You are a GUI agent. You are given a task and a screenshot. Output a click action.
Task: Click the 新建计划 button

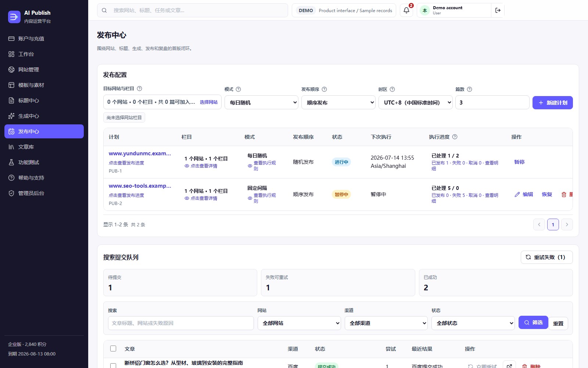(552, 103)
